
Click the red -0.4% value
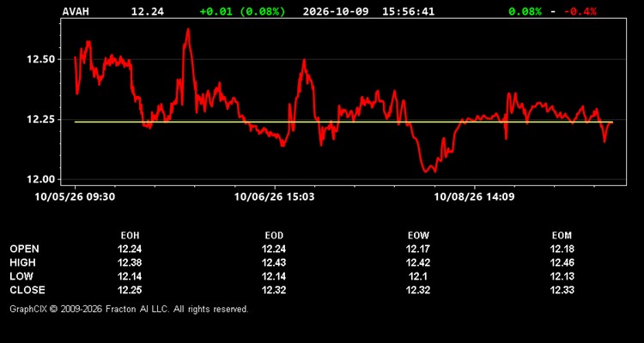[580, 11]
